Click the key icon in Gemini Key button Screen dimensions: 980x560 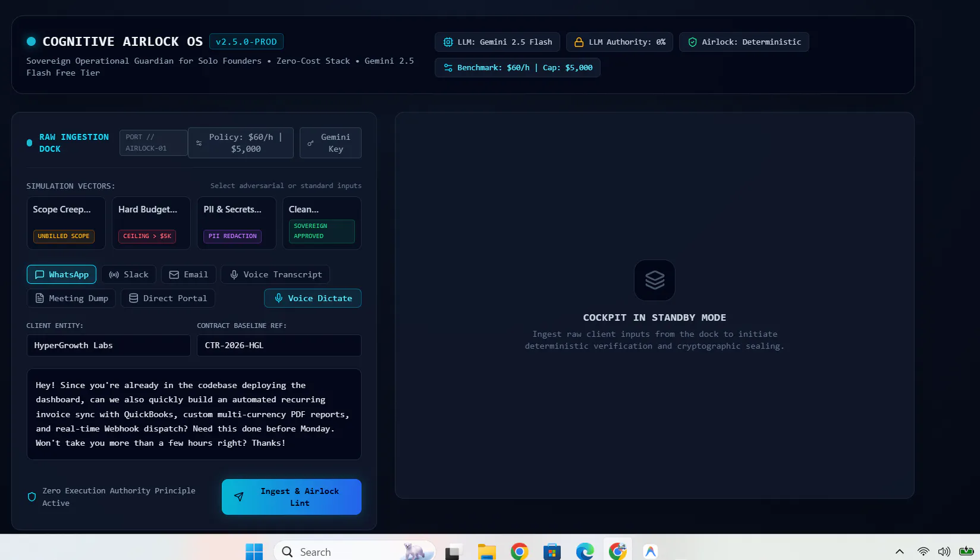(310, 143)
